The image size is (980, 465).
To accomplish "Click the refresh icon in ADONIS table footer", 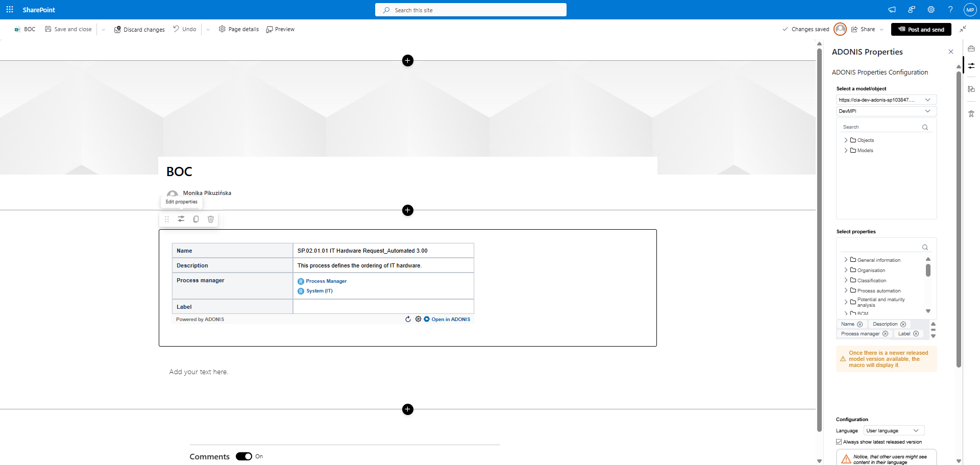I will click(x=408, y=320).
